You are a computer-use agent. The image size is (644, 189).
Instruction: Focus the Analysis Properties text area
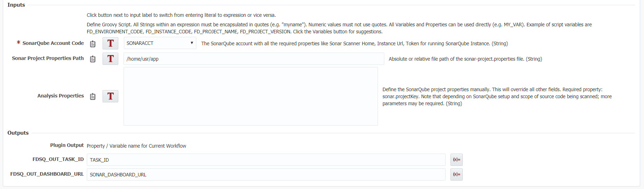pyautogui.click(x=251, y=96)
